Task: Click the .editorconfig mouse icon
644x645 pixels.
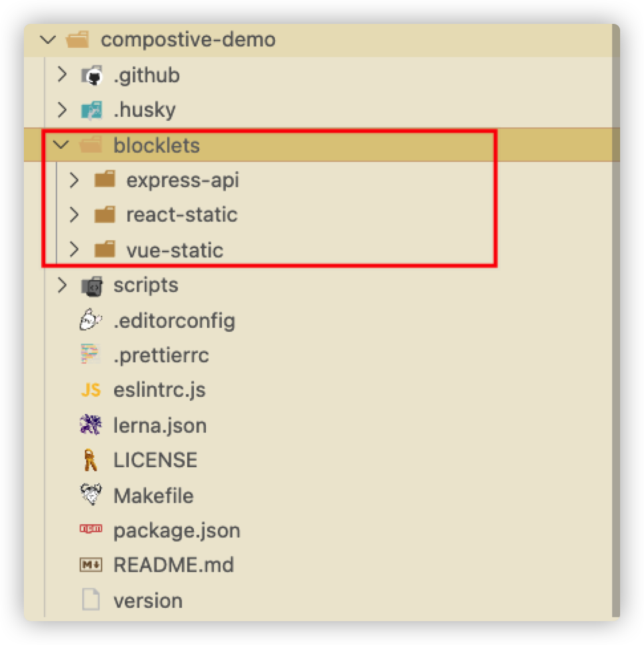Action: pyautogui.click(x=90, y=321)
